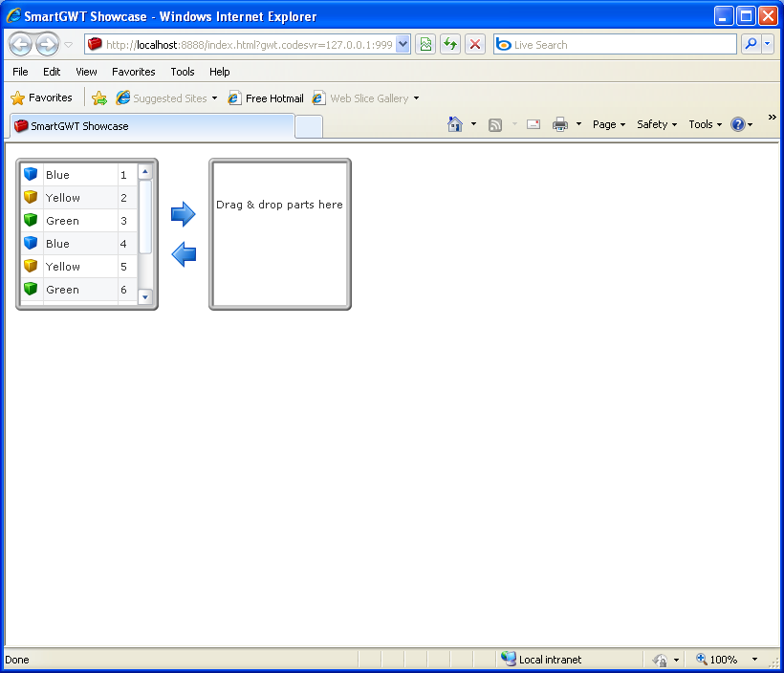Screen dimensions: 784x673
Task: Open the command bar Tools dropdown
Action: pos(705,124)
